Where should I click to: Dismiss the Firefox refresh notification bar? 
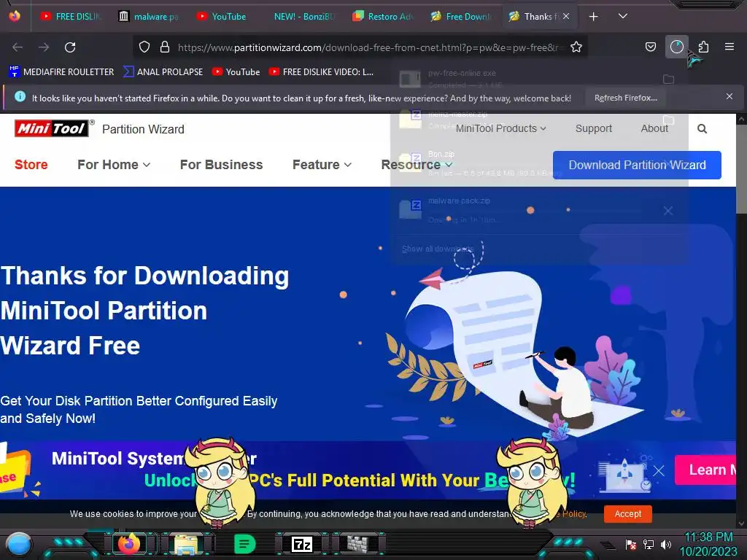click(x=729, y=96)
